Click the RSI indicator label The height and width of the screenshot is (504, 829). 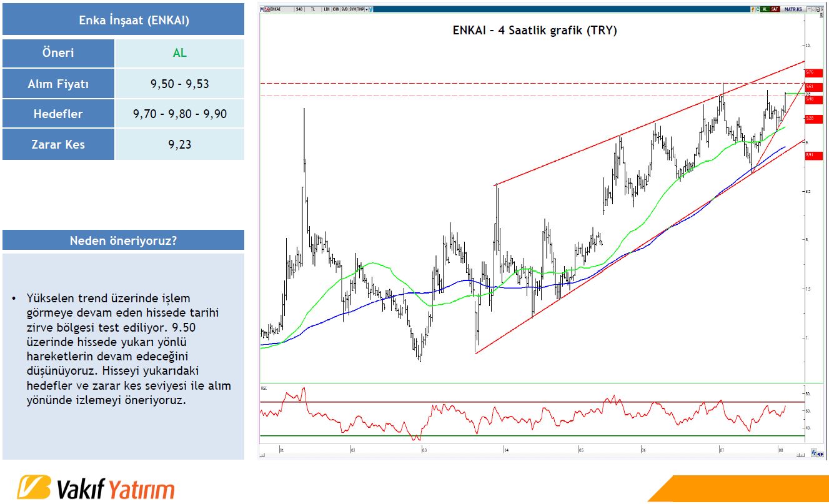(x=264, y=388)
